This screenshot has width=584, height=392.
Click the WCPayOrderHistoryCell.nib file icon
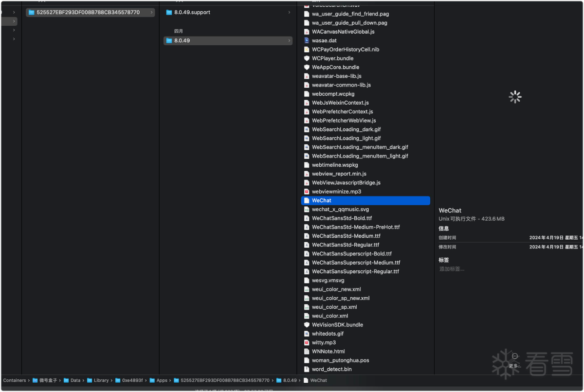(x=307, y=49)
